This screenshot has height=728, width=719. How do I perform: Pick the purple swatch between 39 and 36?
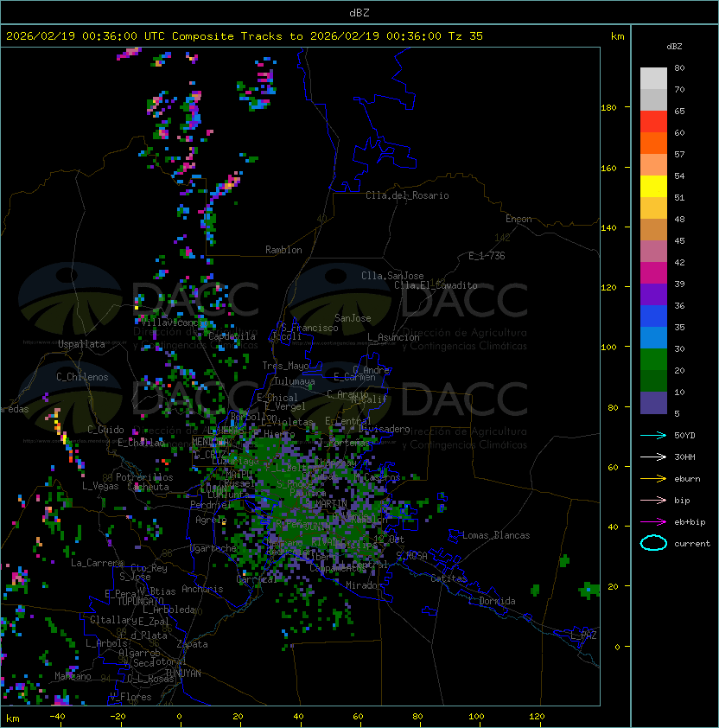click(653, 294)
